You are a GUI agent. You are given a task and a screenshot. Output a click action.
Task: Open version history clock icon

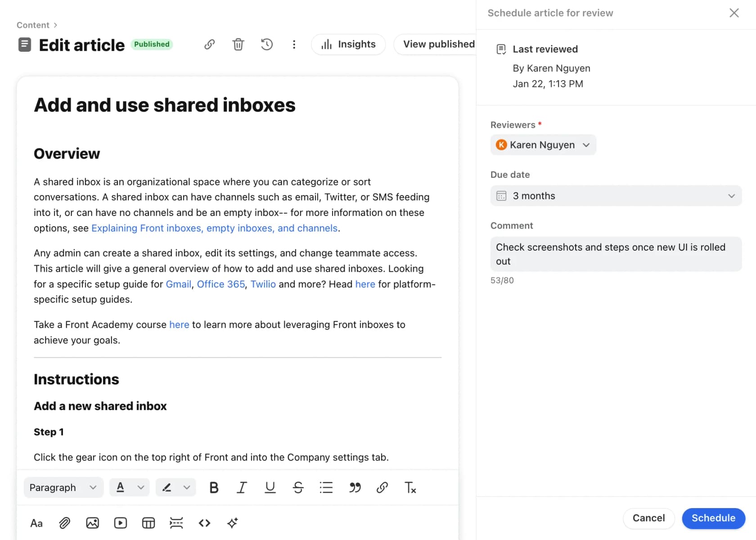pos(267,44)
